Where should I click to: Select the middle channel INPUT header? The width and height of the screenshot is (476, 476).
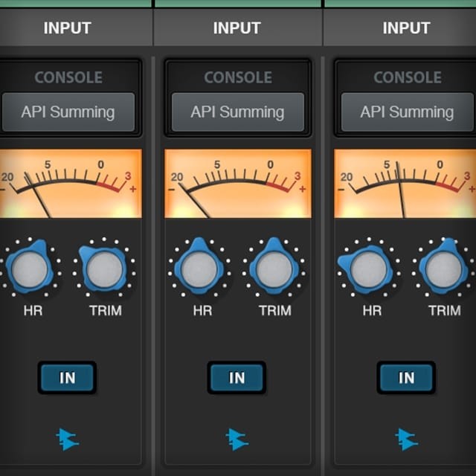[237, 28]
